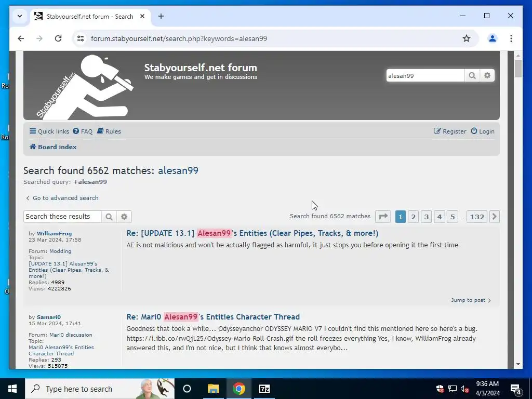Open notification center icon

[x=516, y=389]
